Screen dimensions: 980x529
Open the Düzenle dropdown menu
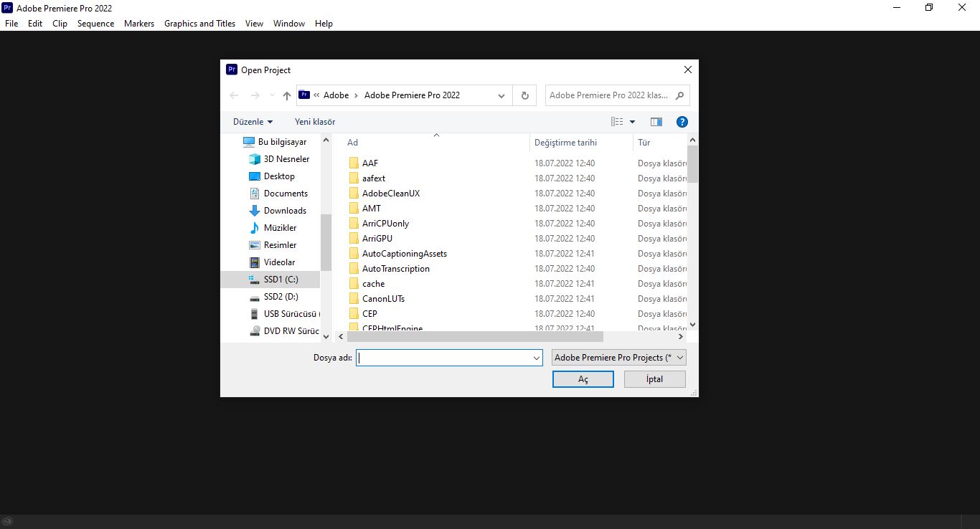pos(253,122)
